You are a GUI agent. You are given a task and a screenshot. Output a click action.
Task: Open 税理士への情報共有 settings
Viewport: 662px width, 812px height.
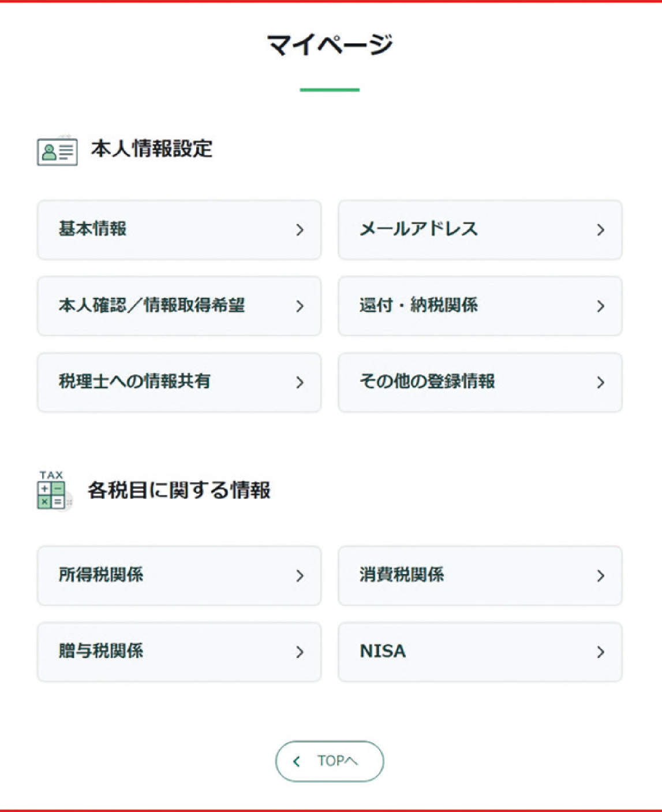click(x=179, y=382)
